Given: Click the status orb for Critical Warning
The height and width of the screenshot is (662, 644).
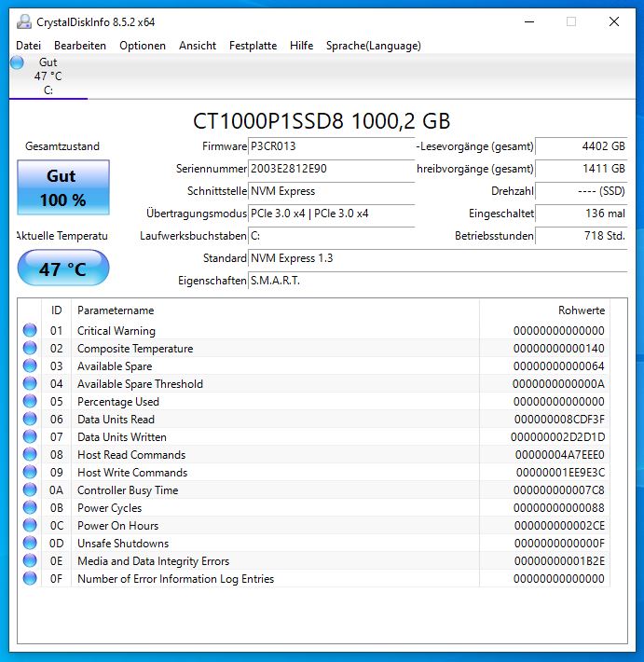Looking at the screenshot, I should pyautogui.click(x=30, y=330).
